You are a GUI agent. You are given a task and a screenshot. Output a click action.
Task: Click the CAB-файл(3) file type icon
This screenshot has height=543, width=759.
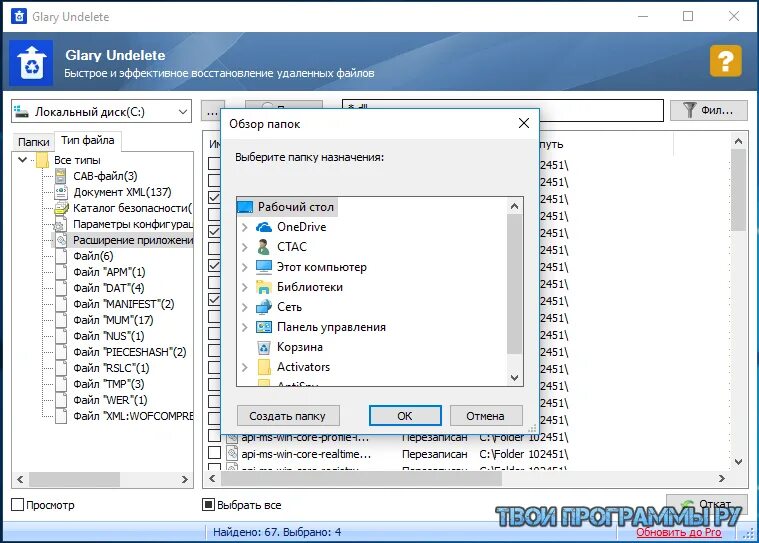pyautogui.click(x=61, y=176)
